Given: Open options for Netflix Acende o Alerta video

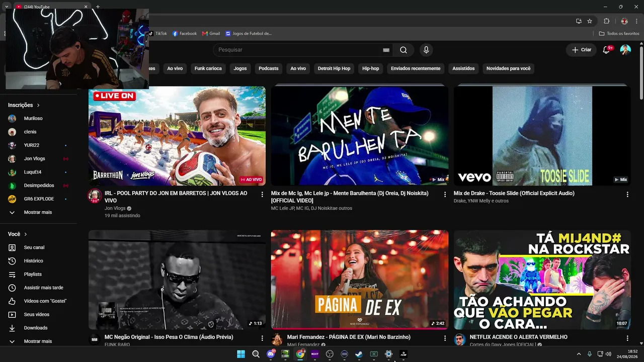Looking at the screenshot, I should (627, 338).
